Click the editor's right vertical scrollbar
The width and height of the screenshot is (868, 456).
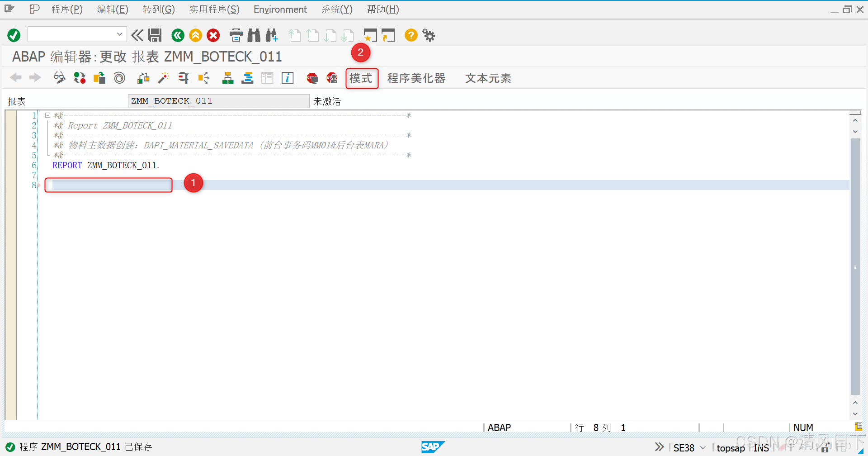click(x=855, y=267)
